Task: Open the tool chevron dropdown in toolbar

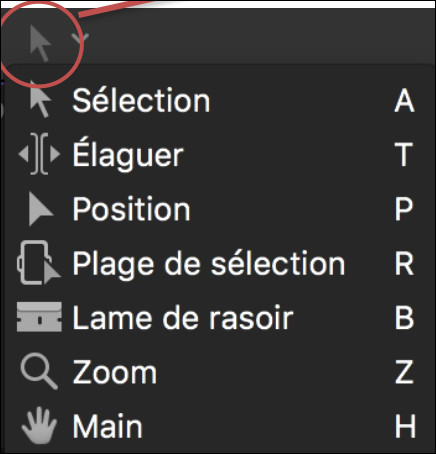Action: coord(80,39)
